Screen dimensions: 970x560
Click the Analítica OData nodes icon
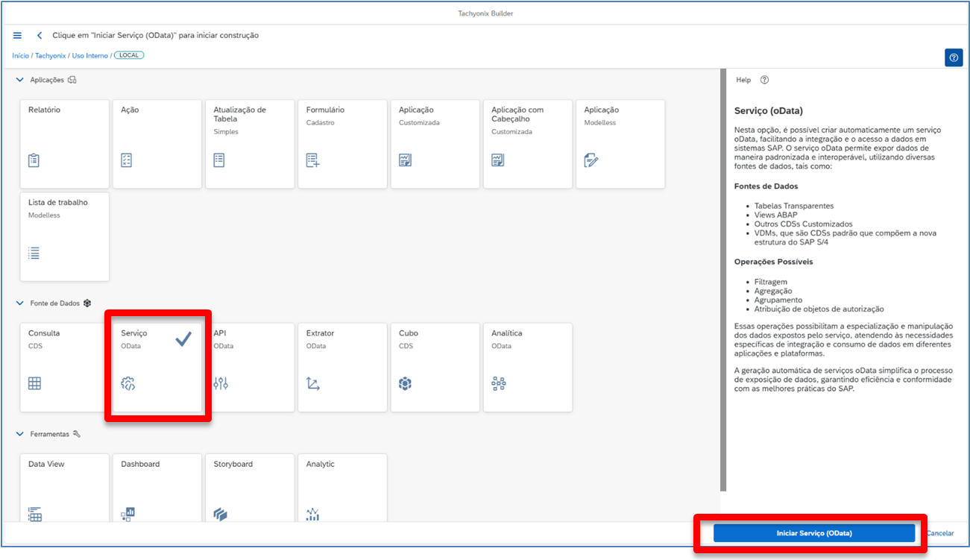(498, 384)
